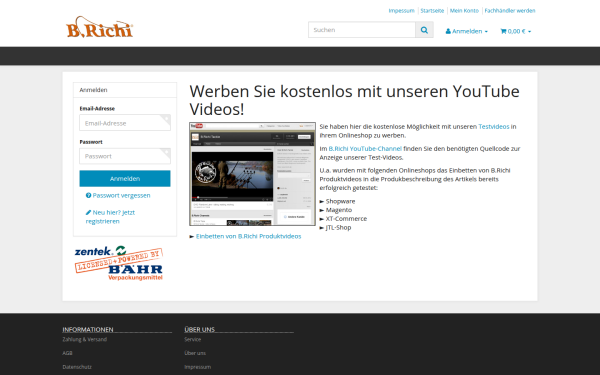Click Neu hier? Jetzt registrieren link
The image size is (600, 375).
(110, 217)
